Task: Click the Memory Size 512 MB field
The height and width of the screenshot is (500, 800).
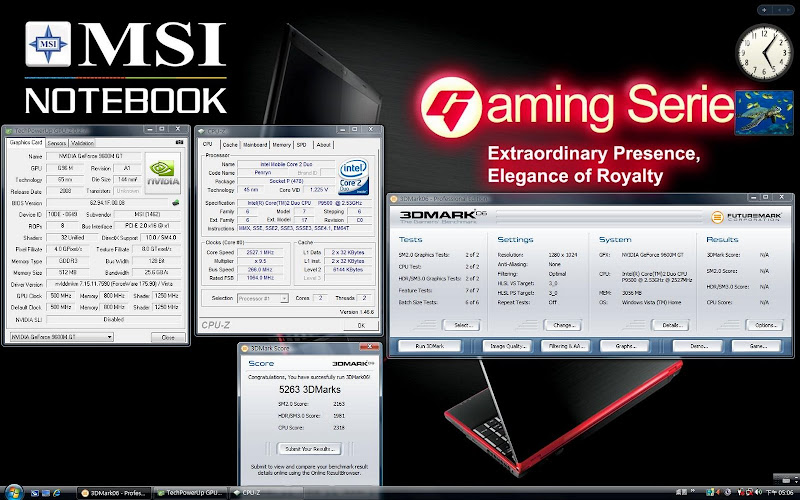Action: pos(67,272)
